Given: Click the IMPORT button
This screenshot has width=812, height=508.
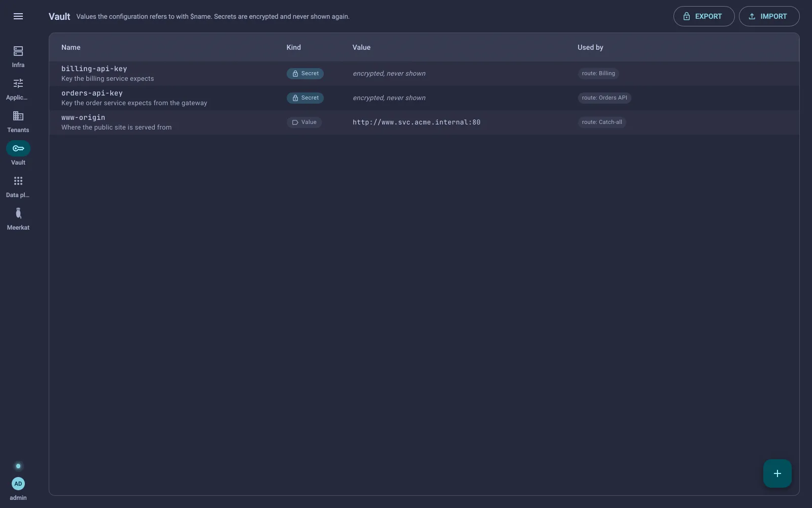Looking at the screenshot, I should pyautogui.click(x=769, y=16).
